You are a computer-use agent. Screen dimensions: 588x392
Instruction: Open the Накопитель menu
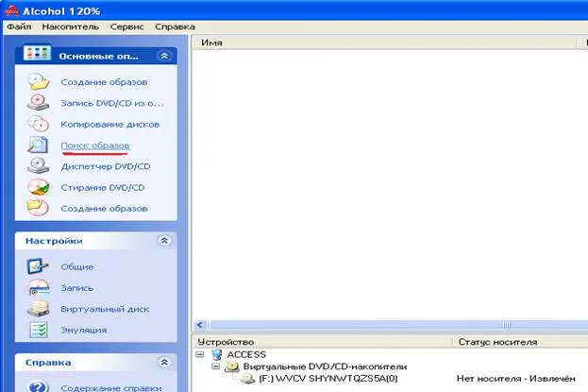click(71, 26)
